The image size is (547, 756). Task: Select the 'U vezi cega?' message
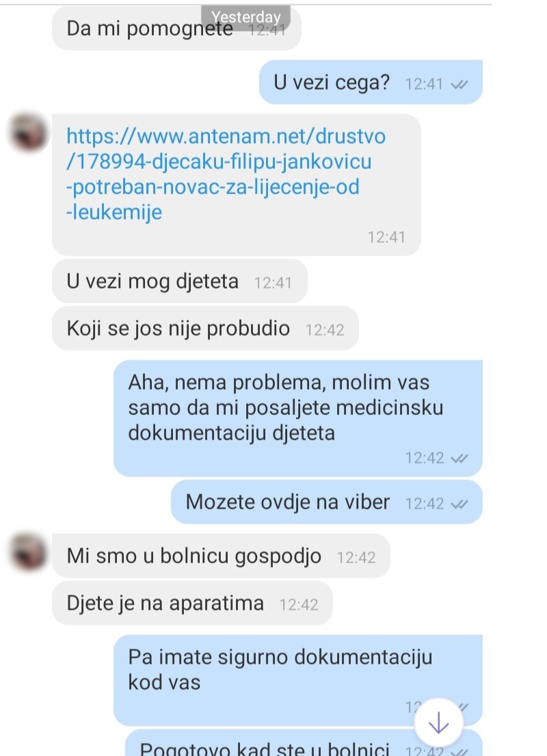[371, 82]
